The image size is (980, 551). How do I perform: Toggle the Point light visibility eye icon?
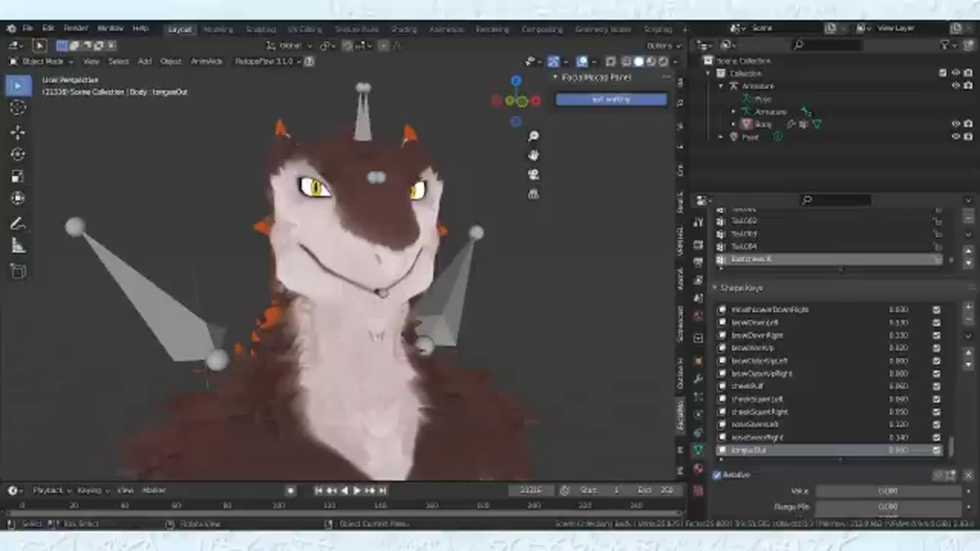tap(955, 136)
